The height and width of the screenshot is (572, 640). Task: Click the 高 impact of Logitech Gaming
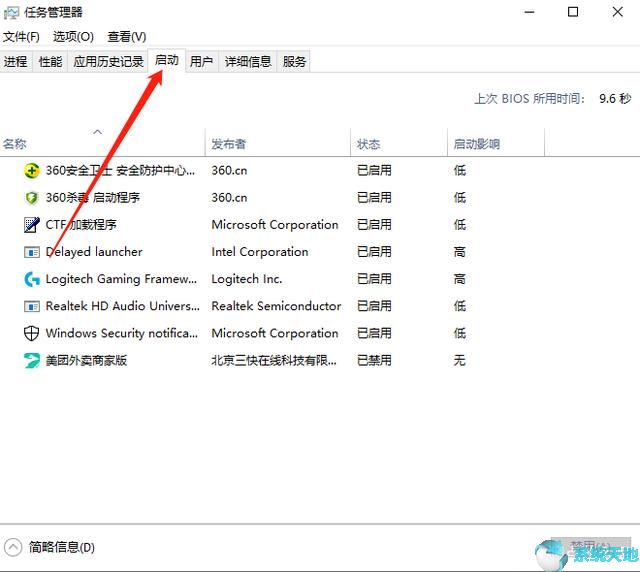tap(460, 279)
